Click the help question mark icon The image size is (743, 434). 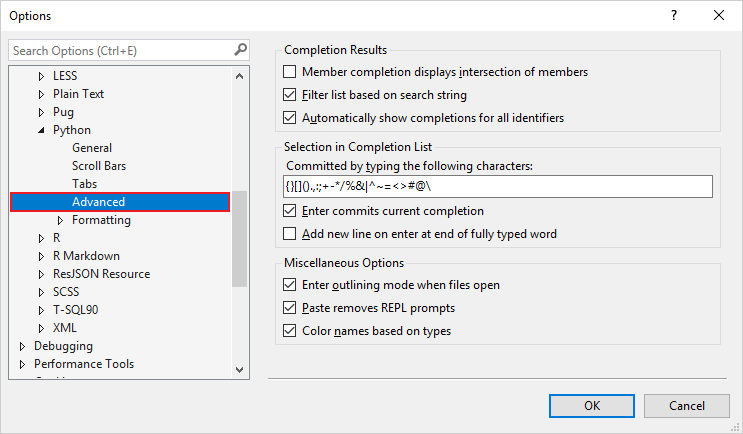click(x=675, y=15)
